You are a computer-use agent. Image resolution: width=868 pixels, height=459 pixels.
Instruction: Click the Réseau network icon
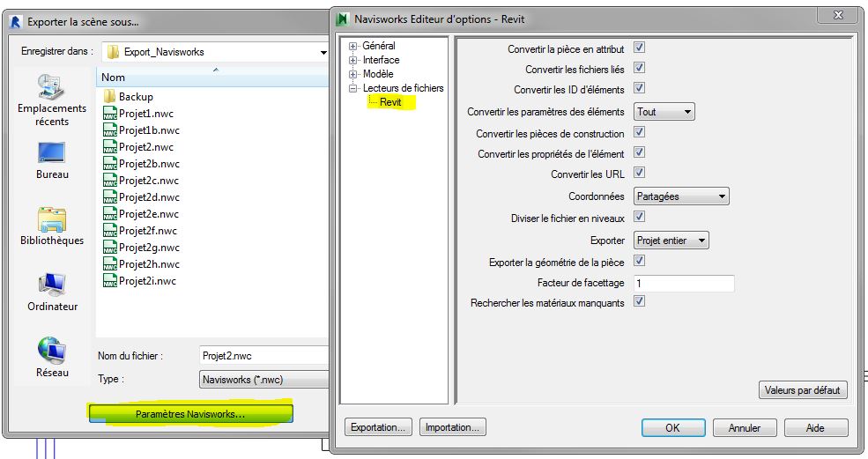pos(52,350)
